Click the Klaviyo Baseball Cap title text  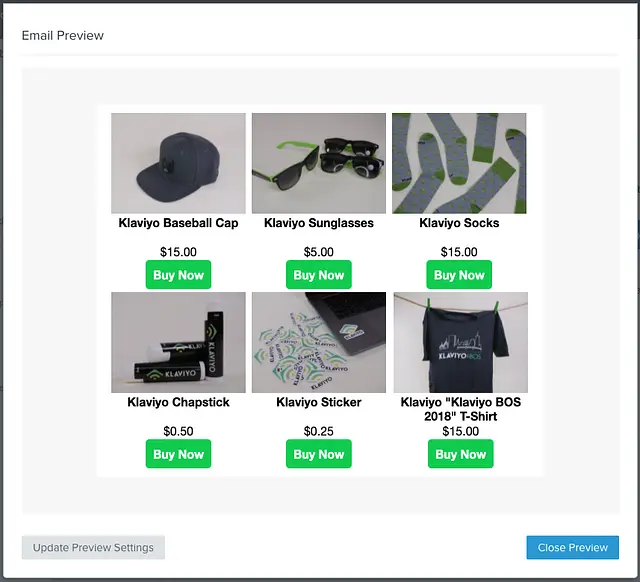tap(178, 223)
